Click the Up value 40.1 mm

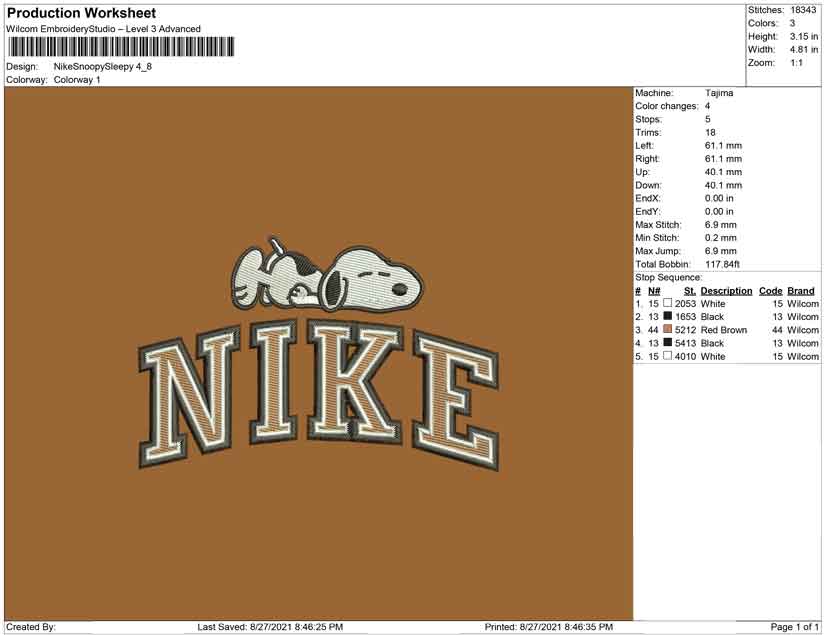tap(723, 172)
